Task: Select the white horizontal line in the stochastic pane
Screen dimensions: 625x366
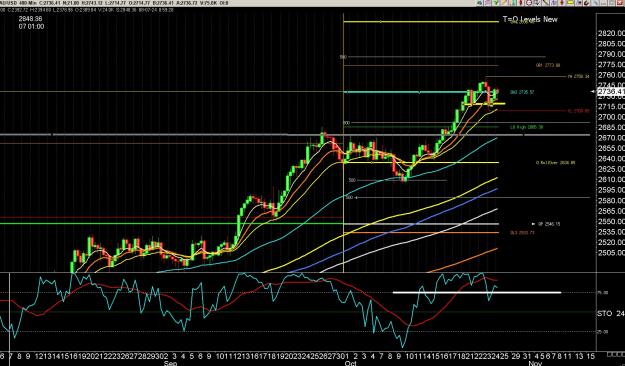Action: click(x=477, y=293)
